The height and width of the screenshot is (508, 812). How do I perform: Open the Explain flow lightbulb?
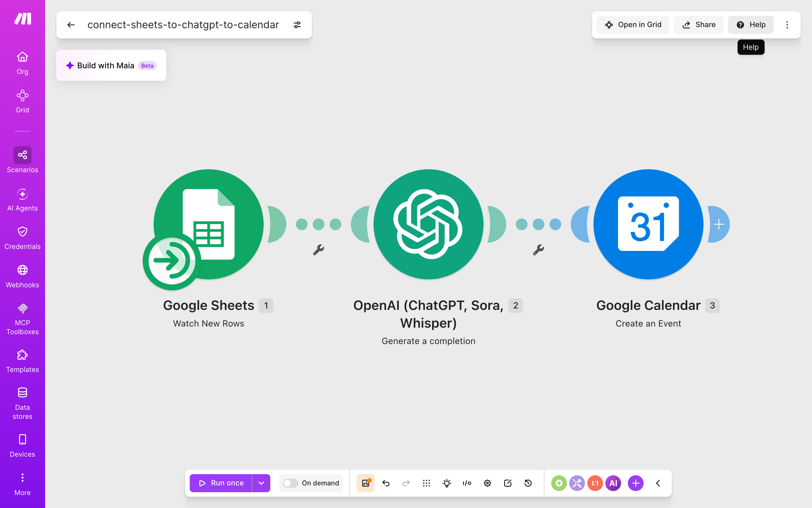[x=447, y=483]
